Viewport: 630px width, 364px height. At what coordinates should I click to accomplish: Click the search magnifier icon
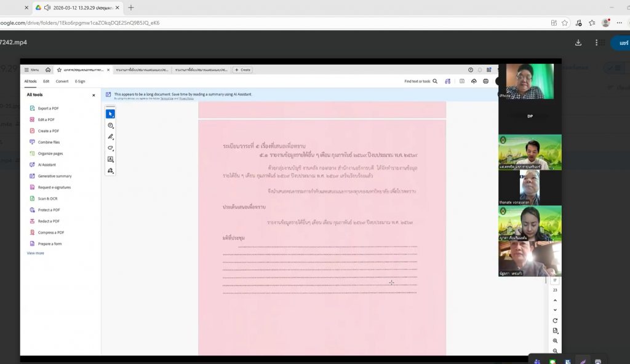[435, 81]
